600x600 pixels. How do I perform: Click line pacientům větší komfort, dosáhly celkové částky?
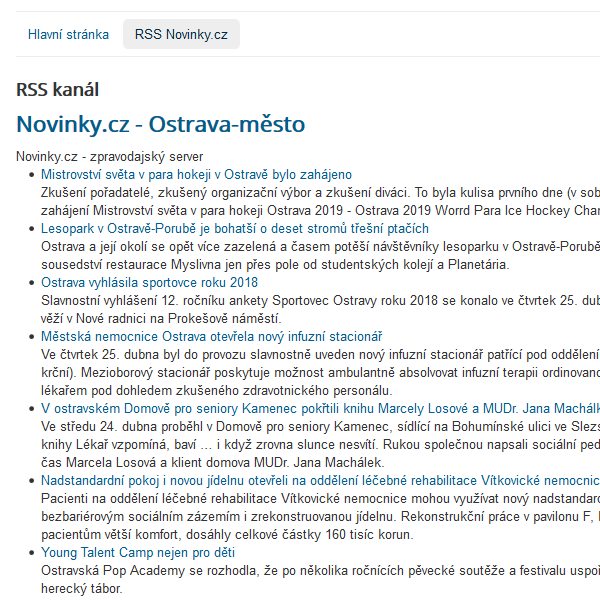[x=227, y=535]
